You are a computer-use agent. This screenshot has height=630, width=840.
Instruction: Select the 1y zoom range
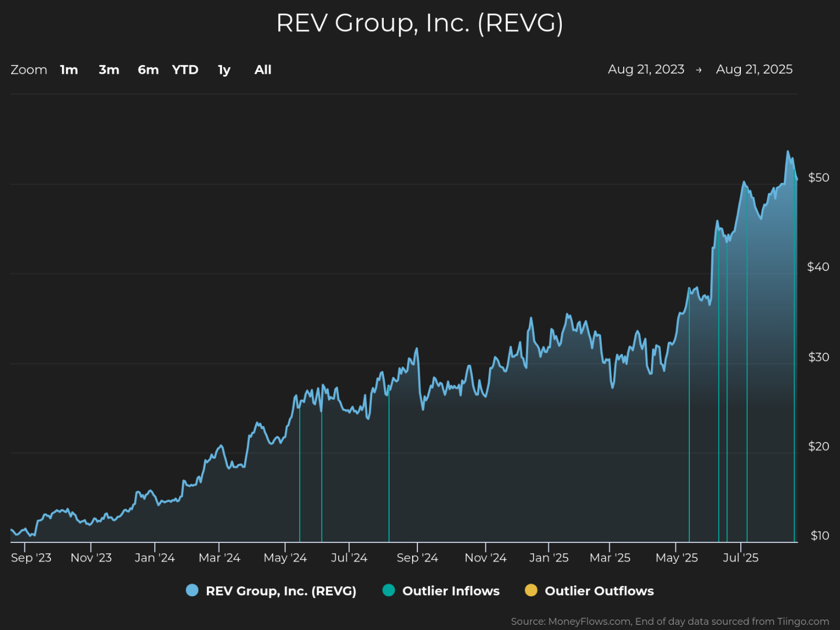(224, 70)
